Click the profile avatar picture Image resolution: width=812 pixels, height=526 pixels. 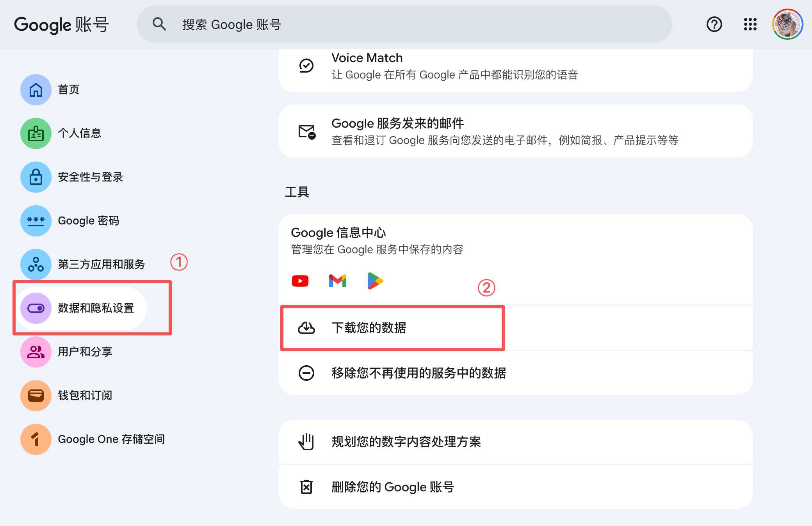click(x=788, y=24)
